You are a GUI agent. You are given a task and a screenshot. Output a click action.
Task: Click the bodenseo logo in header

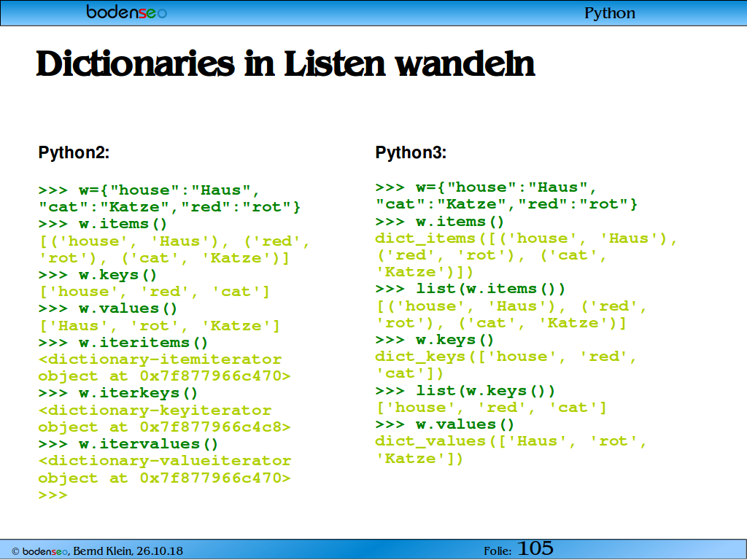(127, 12)
